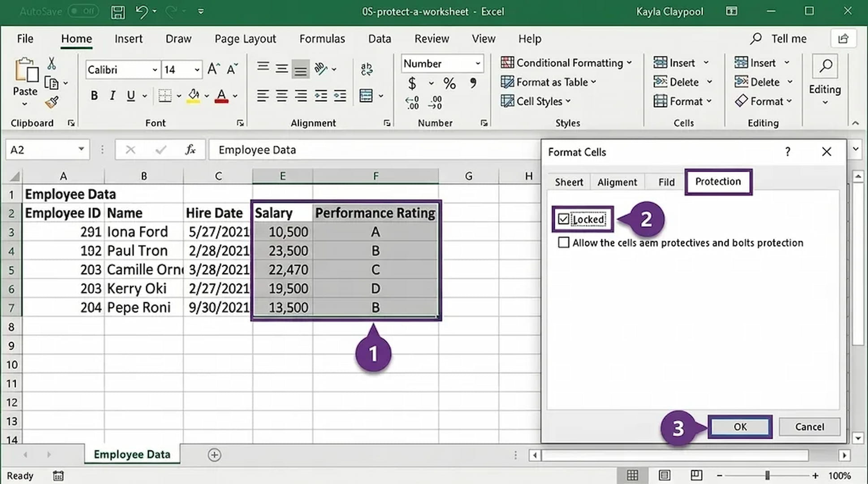
Task: Open the File menu
Action: pos(25,39)
